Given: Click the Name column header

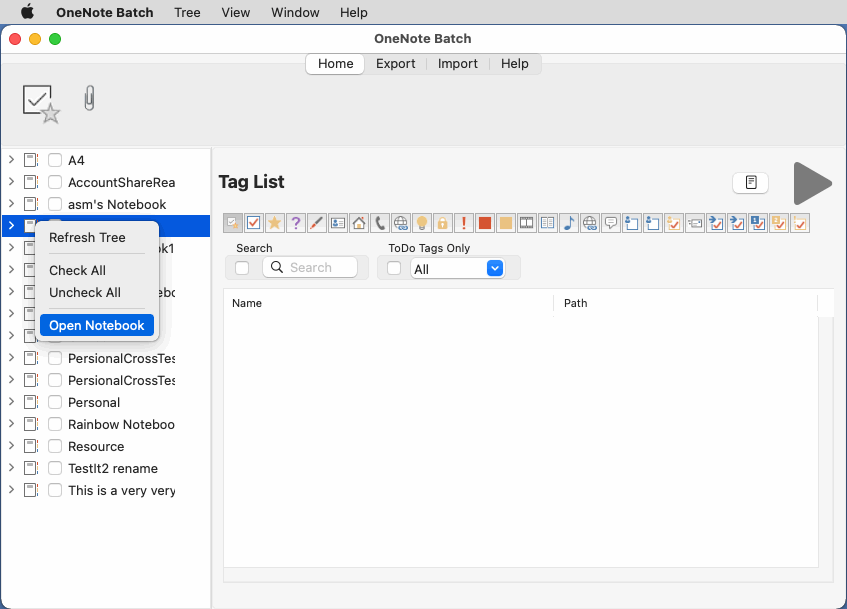Looking at the screenshot, I should (x=388, y=303).
